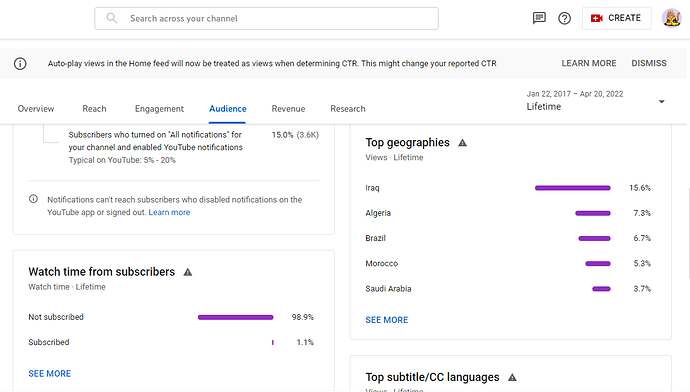Click info icon beside notifications note
690x392 pixels.
[33, 199]
